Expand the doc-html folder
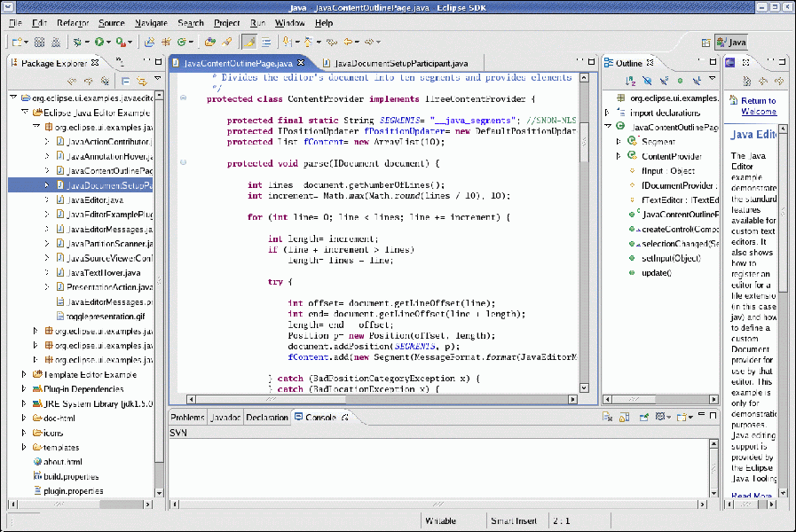This screenshot has width=796, height=532. (24, 418)
